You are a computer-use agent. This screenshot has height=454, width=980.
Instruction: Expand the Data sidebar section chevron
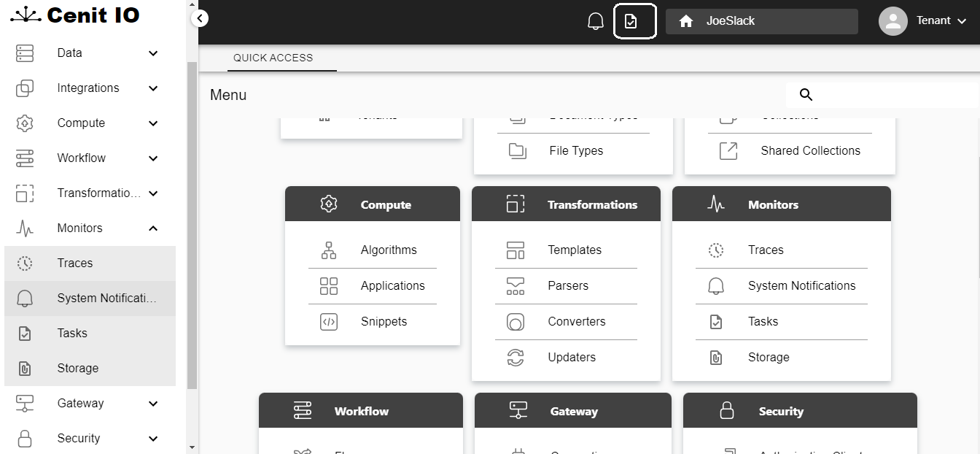[153, 53]
